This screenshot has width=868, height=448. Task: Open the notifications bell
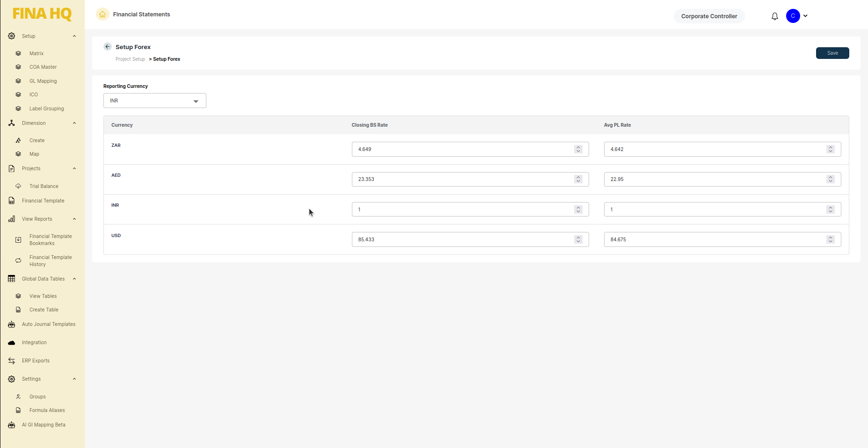point(774,16)
